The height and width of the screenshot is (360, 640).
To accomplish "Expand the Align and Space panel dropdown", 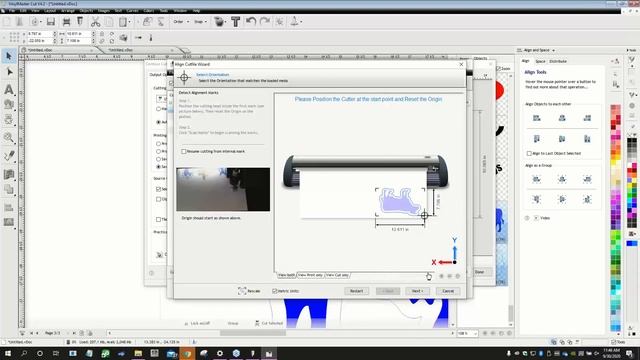I will click(553, 50).
